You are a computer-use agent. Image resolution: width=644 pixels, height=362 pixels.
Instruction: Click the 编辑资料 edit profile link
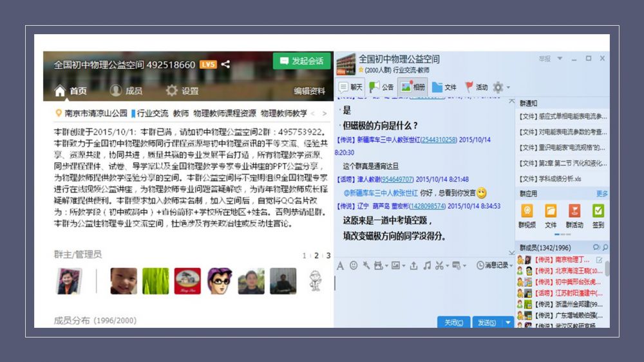coord(310,91)
